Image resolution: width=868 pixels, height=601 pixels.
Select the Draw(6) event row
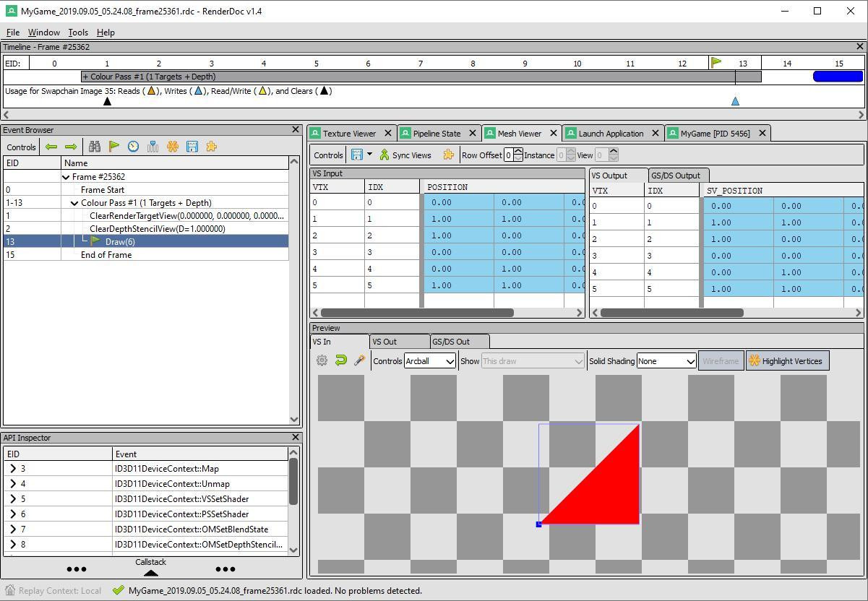point(146,242)
